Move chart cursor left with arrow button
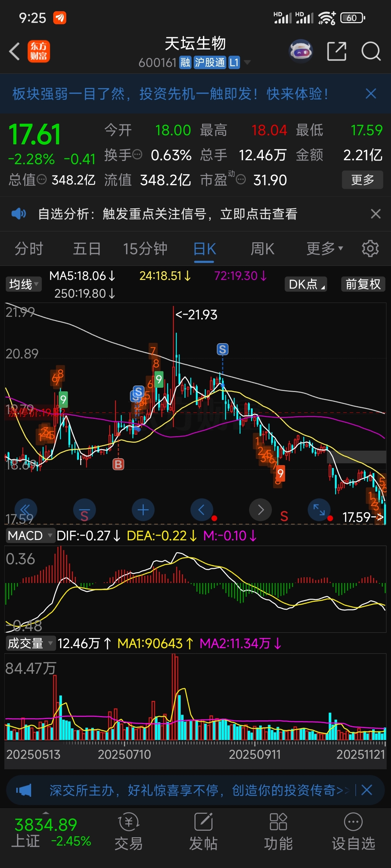 tap(202, 510)
